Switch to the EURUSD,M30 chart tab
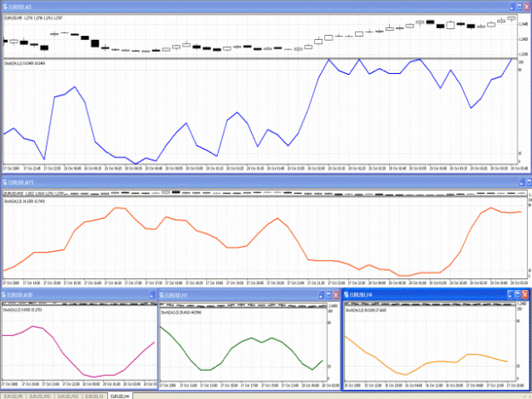 point(40,396)
